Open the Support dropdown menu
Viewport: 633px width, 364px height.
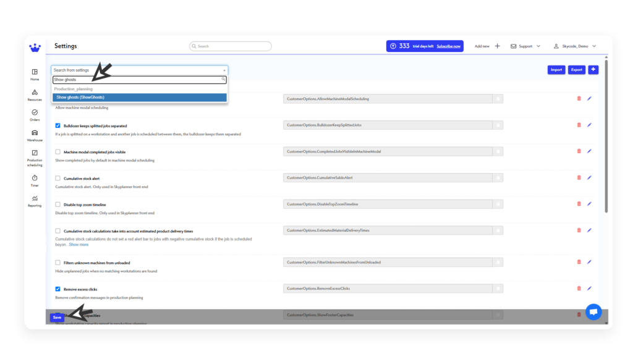(525, 46)
